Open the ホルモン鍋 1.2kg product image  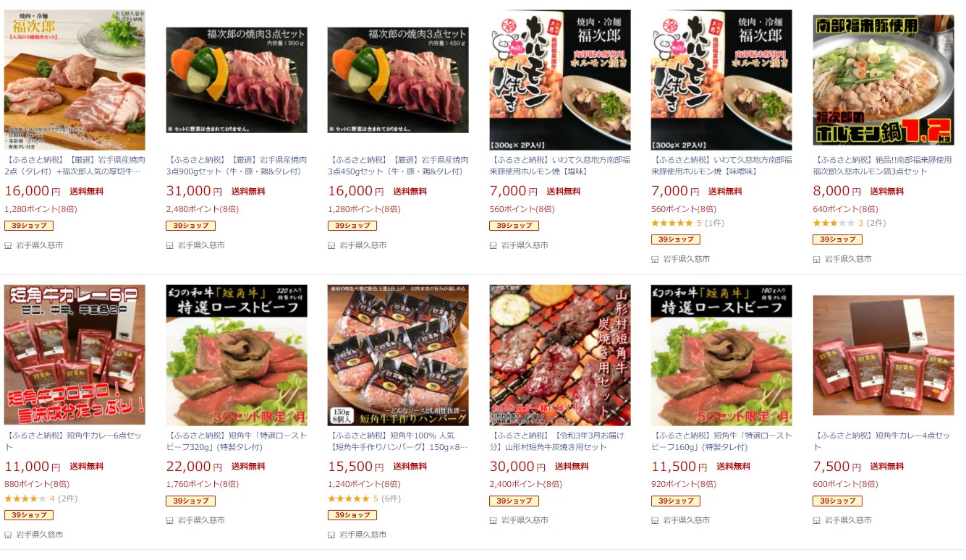click(x=884, y=80)
